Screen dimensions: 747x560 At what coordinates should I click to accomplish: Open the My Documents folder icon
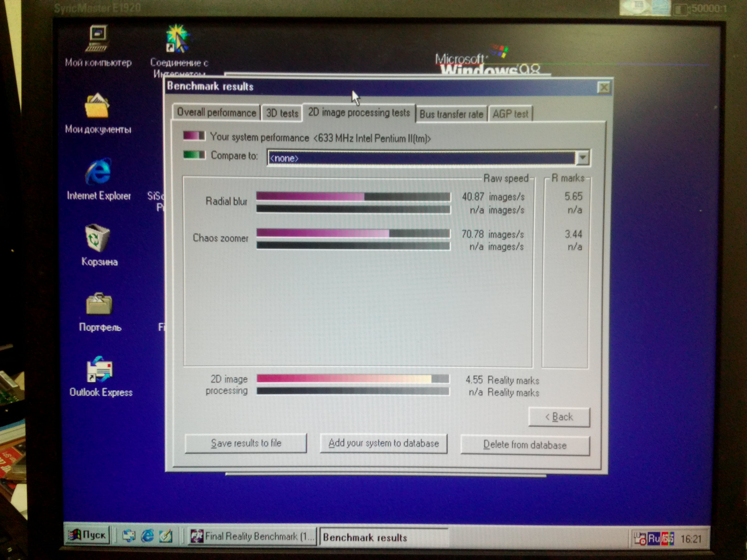(x=97, y=107)
